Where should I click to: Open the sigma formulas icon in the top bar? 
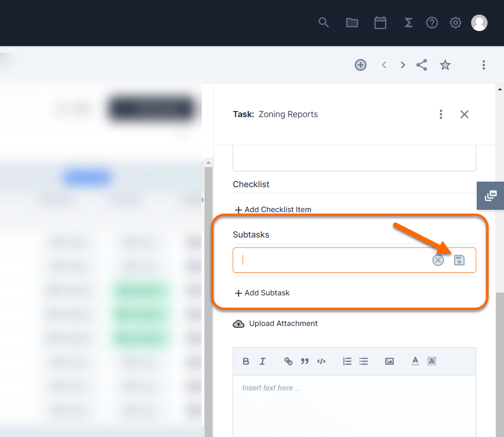click(408, 22)
